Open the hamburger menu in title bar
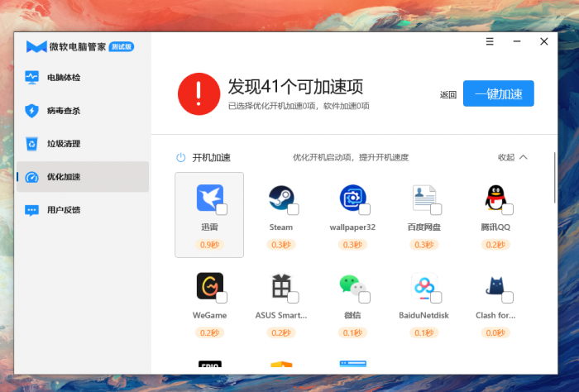The width and height of the screenshot is (579, 392). point(490,41)
